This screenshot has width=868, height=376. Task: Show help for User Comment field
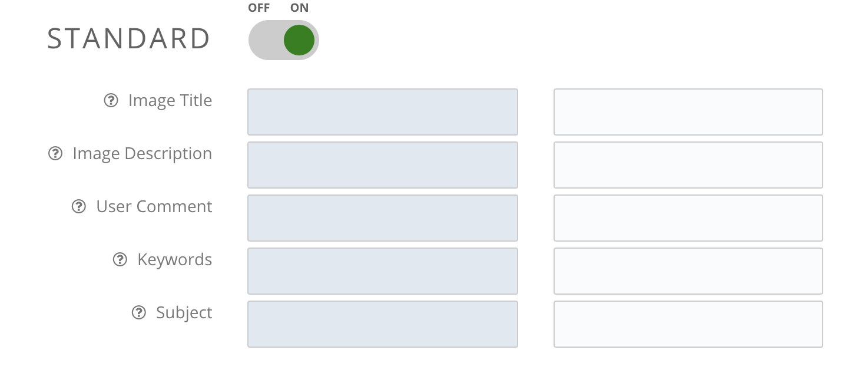[x=79, y=207]
